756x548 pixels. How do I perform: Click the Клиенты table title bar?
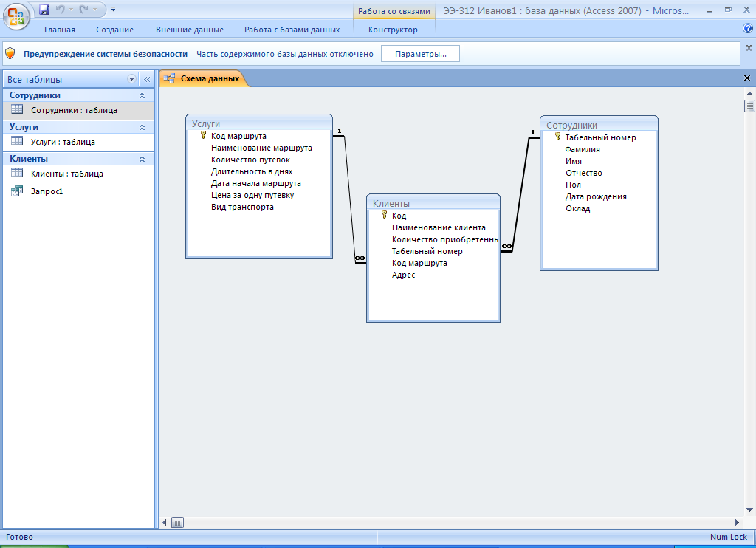(433, 203)
